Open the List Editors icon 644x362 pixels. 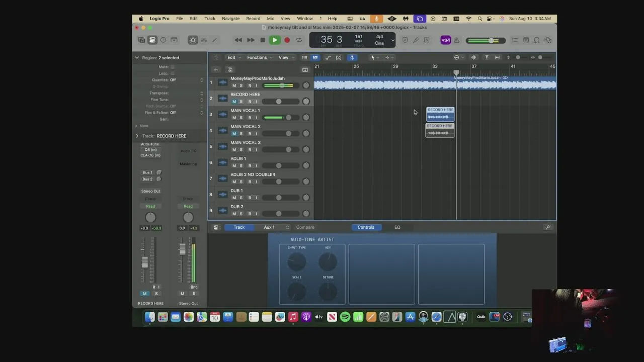point(515,40)
